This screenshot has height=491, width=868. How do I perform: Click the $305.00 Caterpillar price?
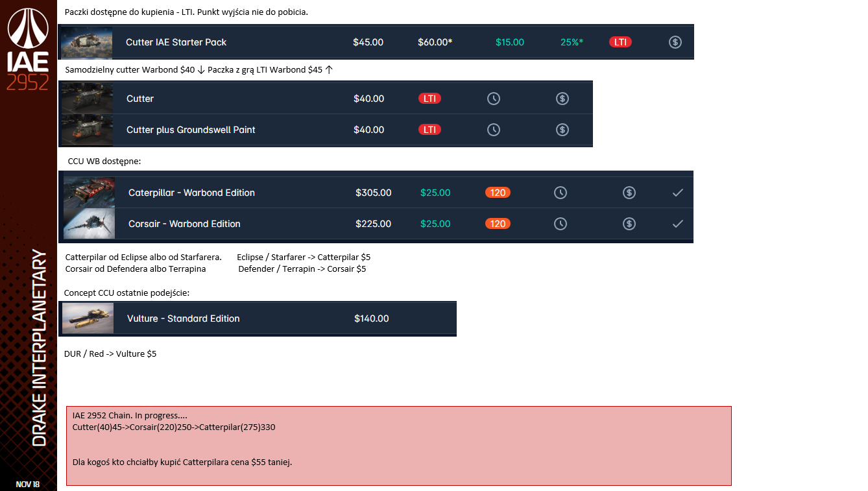374,193
